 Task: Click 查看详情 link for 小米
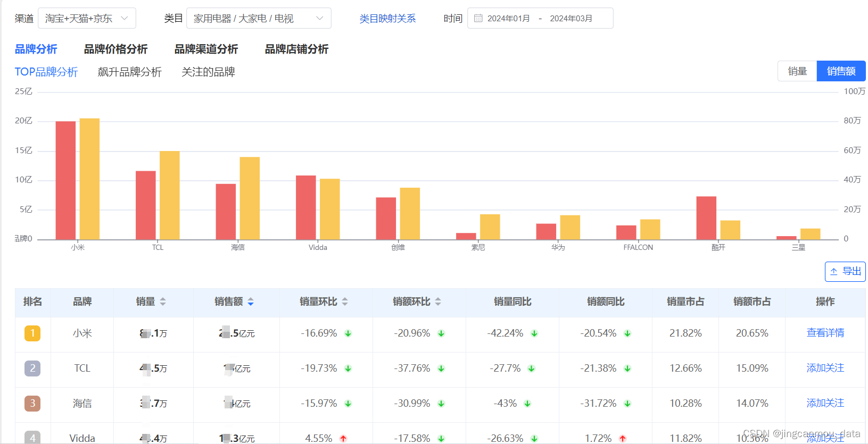(x=825, y=333)
